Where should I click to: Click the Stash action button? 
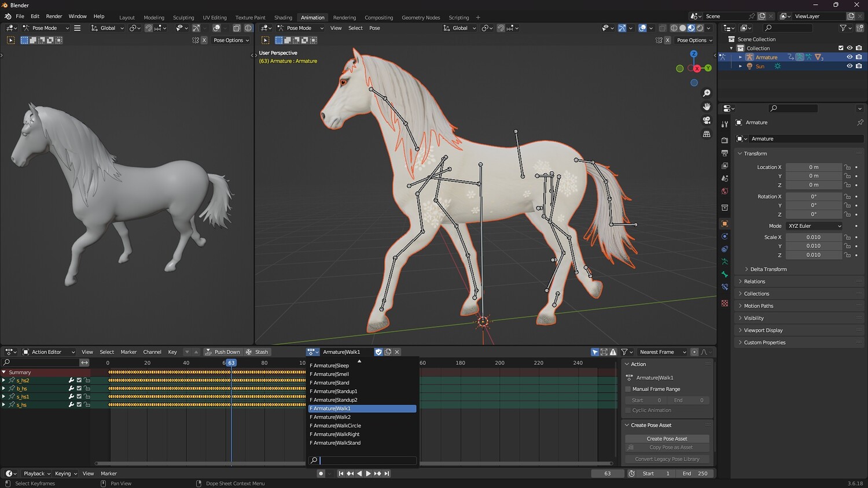click(x=257, y=352)
